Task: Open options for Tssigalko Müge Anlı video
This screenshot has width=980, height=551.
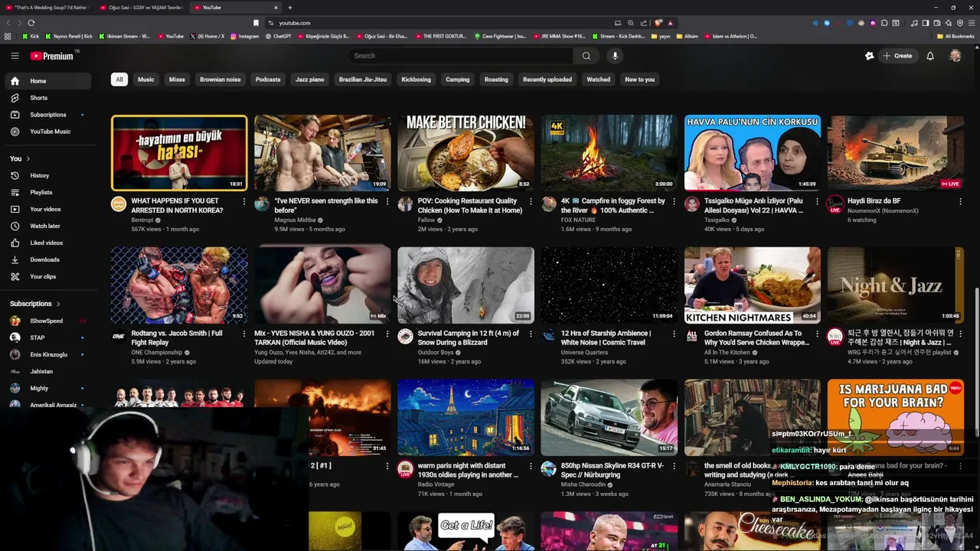Action: (817, 201)
